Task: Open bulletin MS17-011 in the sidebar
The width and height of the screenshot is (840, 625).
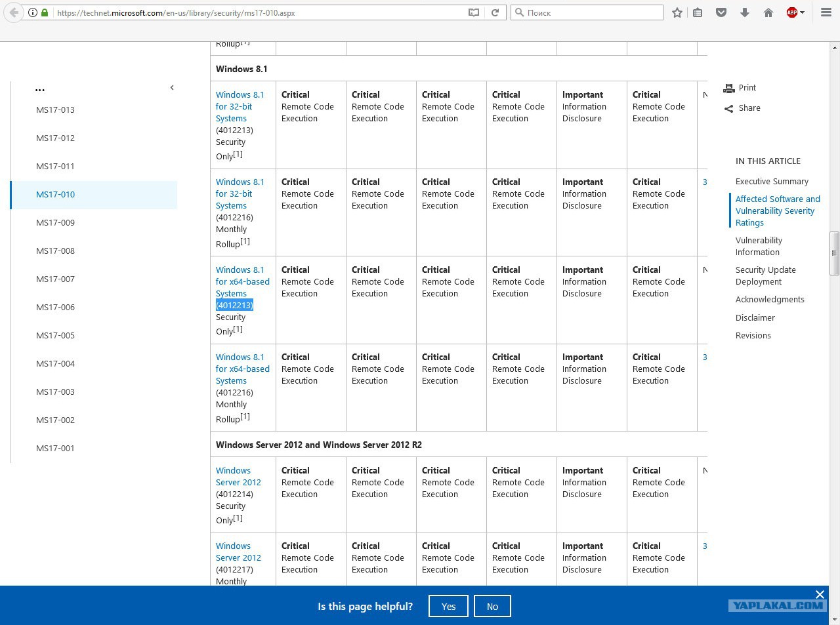Action: click(x=55, y=166)
